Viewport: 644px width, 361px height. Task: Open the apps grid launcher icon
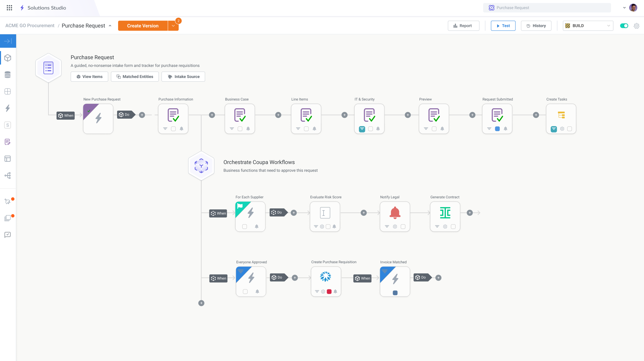tap(9, 8)
